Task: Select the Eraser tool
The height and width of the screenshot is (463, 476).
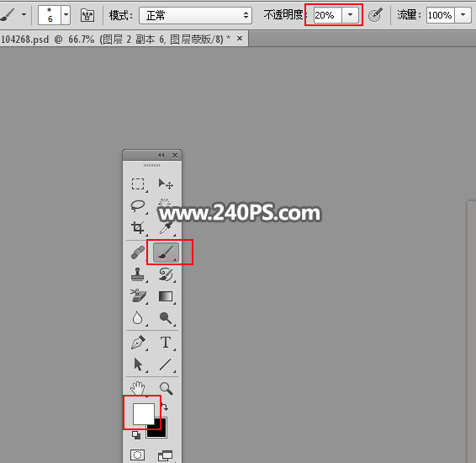Action: click(138, 296)
